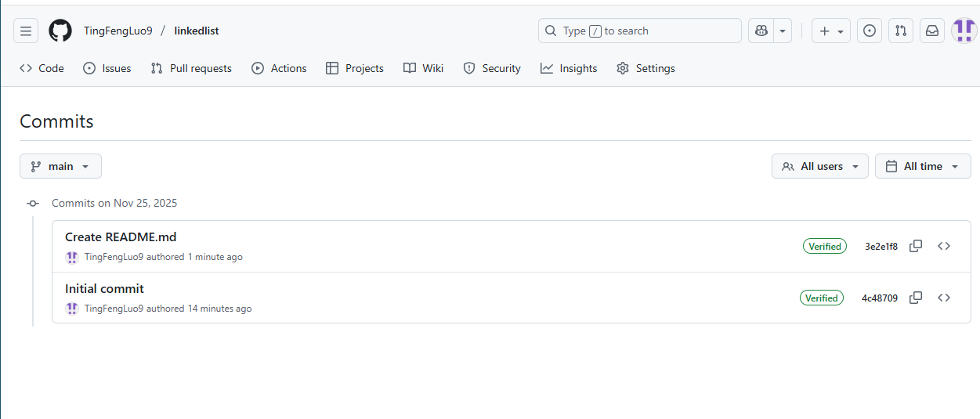Image resolution: width=980 pixels, height=419 pixels.
Task: Open the notifications inbox icon
Action: pos(931,31)
